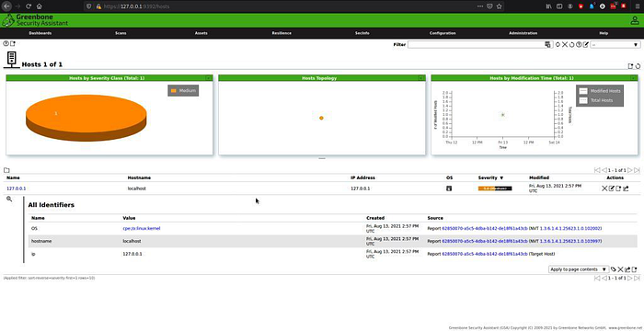644x331 pixels.
Task: Go to previous page in bottom pagination
Action: (604, 278)
